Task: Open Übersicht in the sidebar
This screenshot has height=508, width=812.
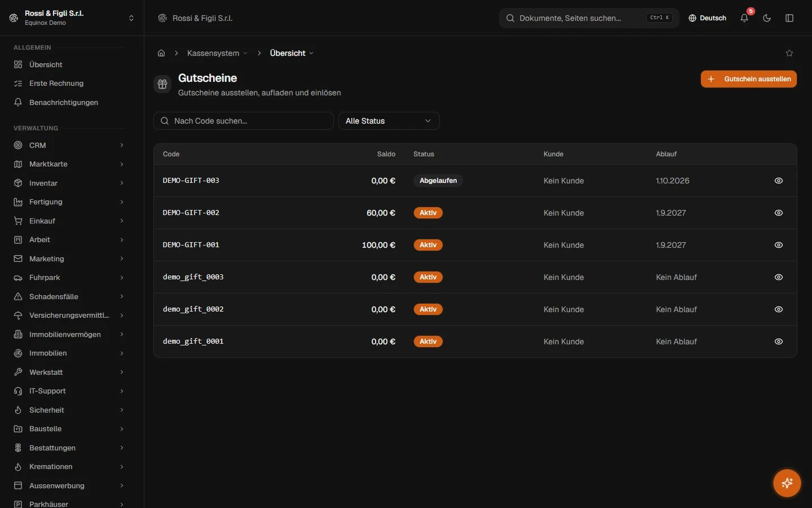Action: (x=69, y=64)
